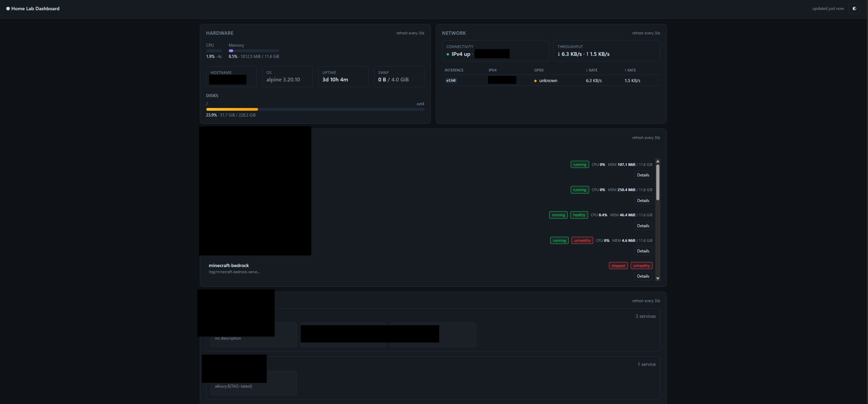Image resolution: width=868 pixels, height=404 pixels.
Task: Click memory text '8.5% · 1012.5 MiB / 11.6 GiB'
Action: [254, 57]
